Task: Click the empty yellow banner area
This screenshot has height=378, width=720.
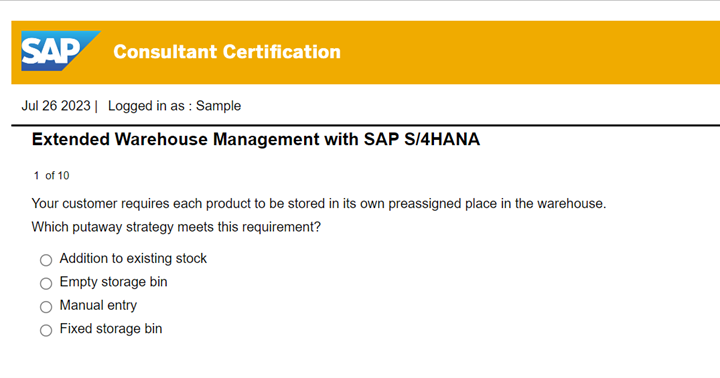Action: (x=528, y=52)
